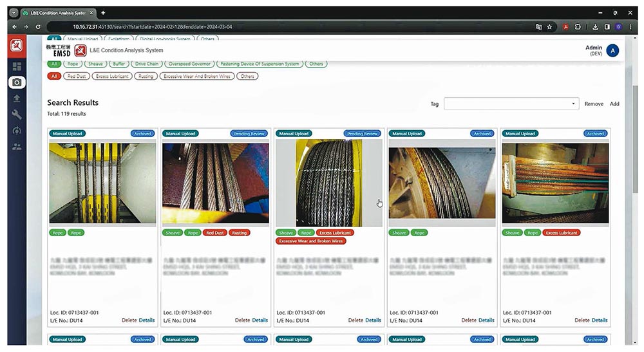Open the upload arrow icon in sidebar

point(17,98)
